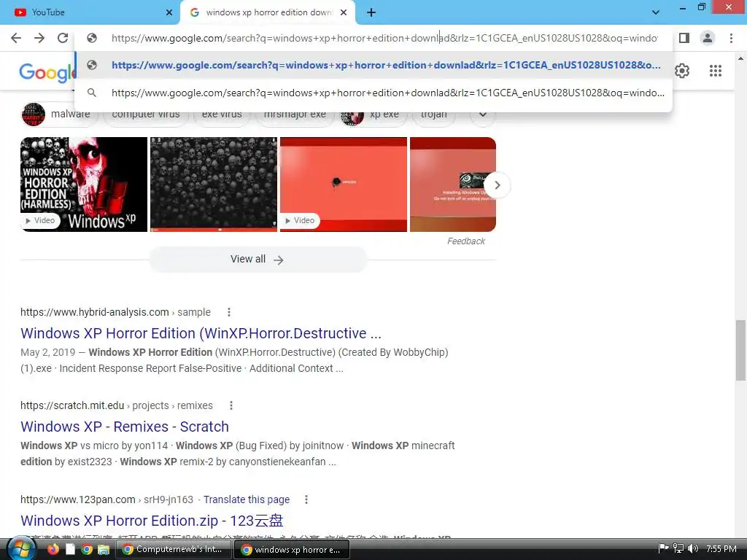
Task: Click the Feedback link under images
Action: [466, 241]
